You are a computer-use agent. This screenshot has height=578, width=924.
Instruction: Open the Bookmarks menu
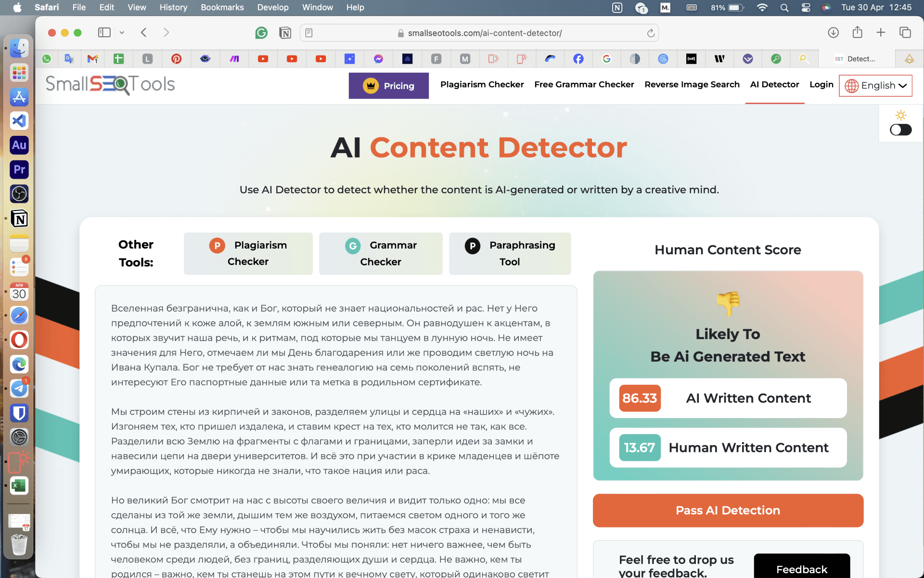(x=222, y=7)
